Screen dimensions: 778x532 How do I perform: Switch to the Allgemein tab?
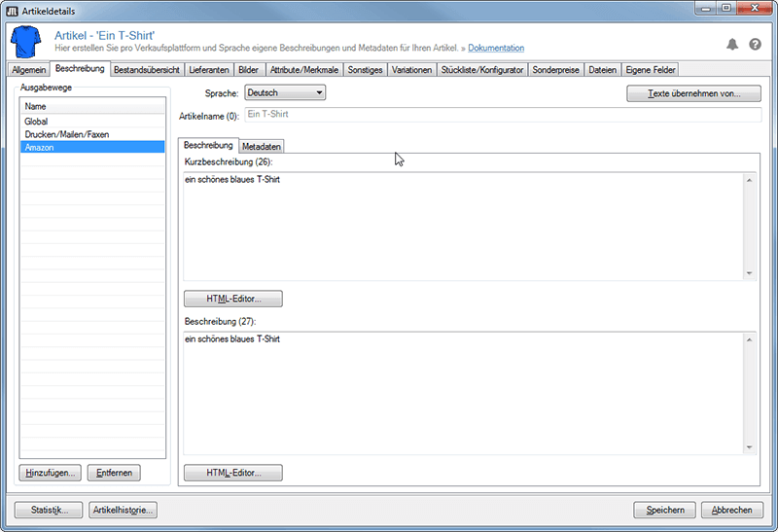28,70
